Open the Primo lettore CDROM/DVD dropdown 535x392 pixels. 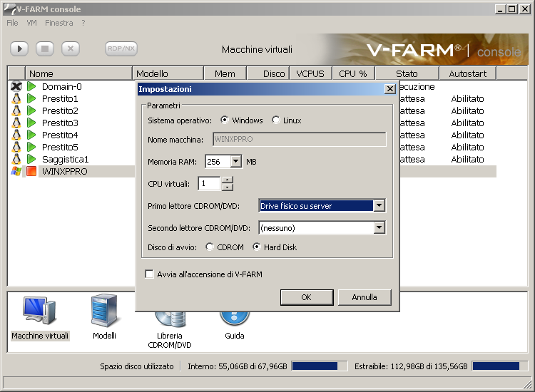[379, 205]
